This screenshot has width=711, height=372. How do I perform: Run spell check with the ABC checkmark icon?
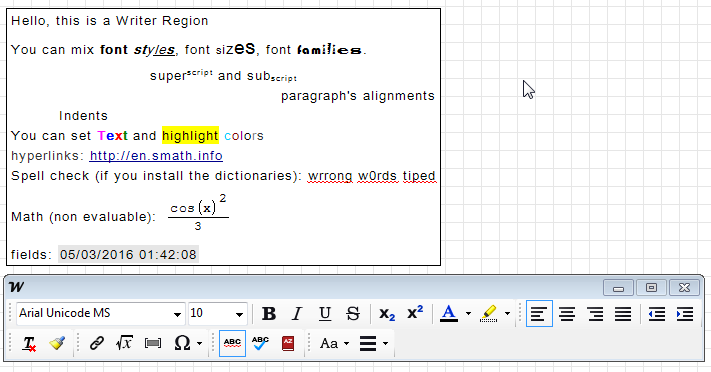[260, 343]
